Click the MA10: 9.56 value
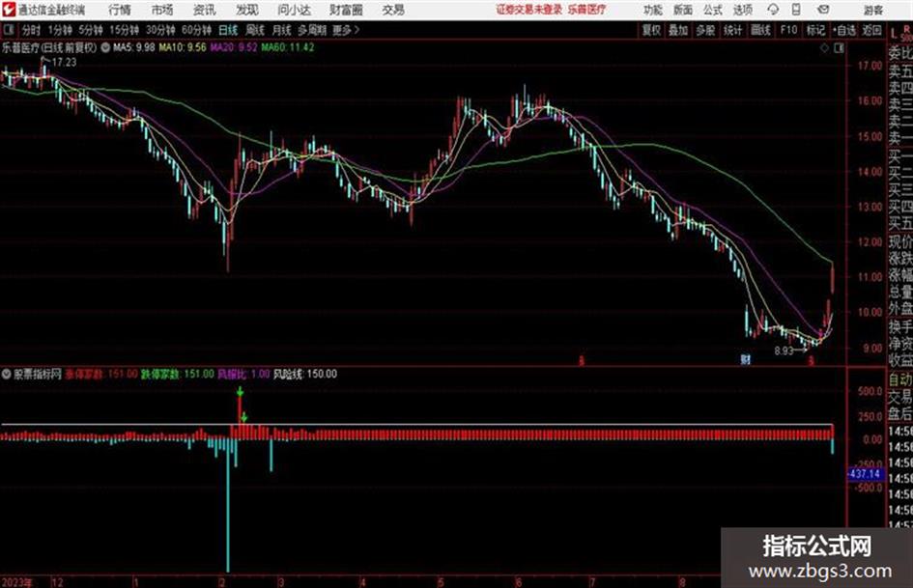 click(183, 47)
